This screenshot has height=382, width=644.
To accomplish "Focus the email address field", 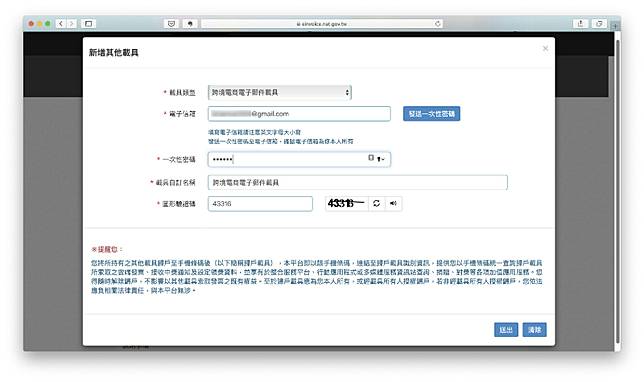I will click(299, 114).
